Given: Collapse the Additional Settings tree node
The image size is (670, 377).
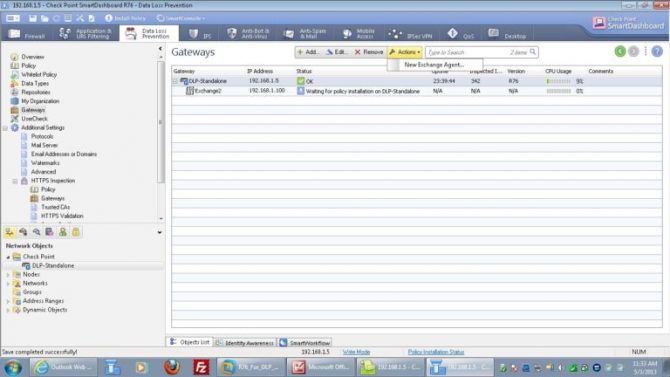Looking at the screenshot, I should click(5, 128).
